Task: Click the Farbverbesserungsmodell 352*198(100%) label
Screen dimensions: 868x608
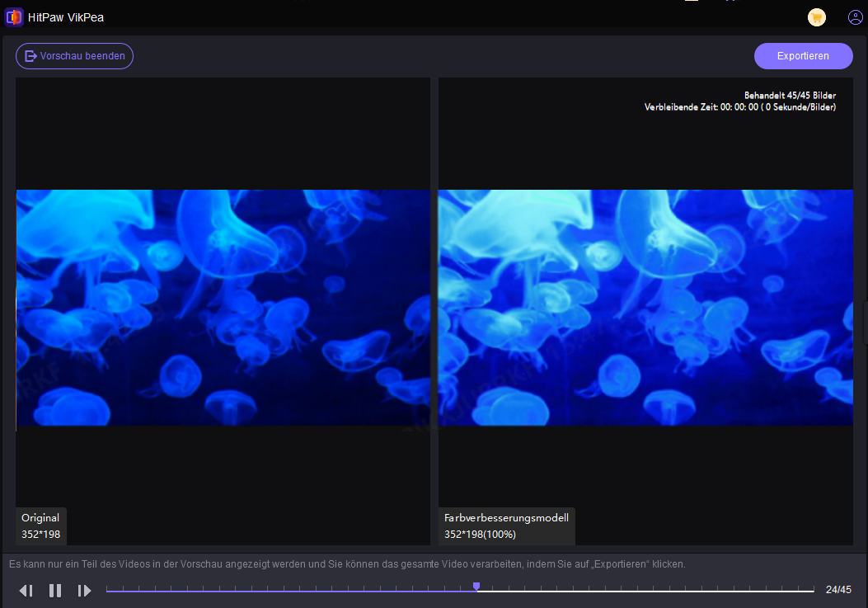Action: coord(506,526)
